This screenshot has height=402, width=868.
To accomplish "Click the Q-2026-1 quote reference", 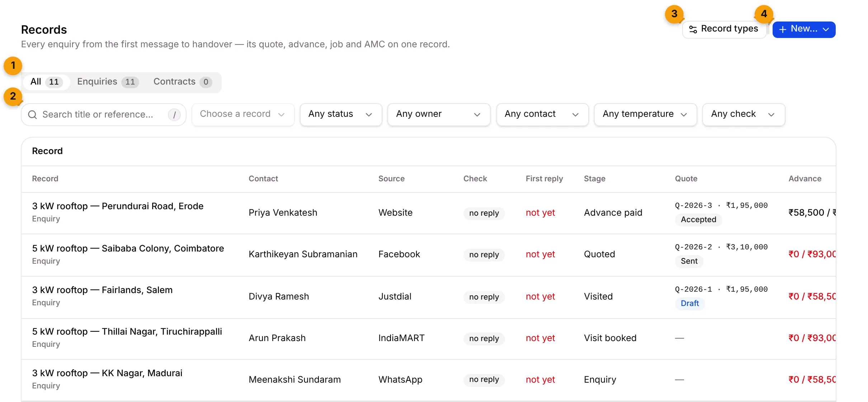I will click(693, 289).
